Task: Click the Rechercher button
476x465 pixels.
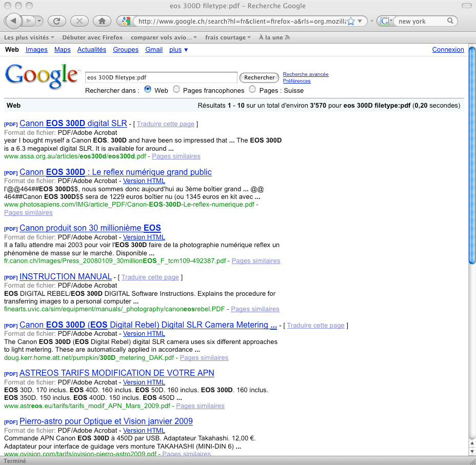Action: tap(259, 77)
